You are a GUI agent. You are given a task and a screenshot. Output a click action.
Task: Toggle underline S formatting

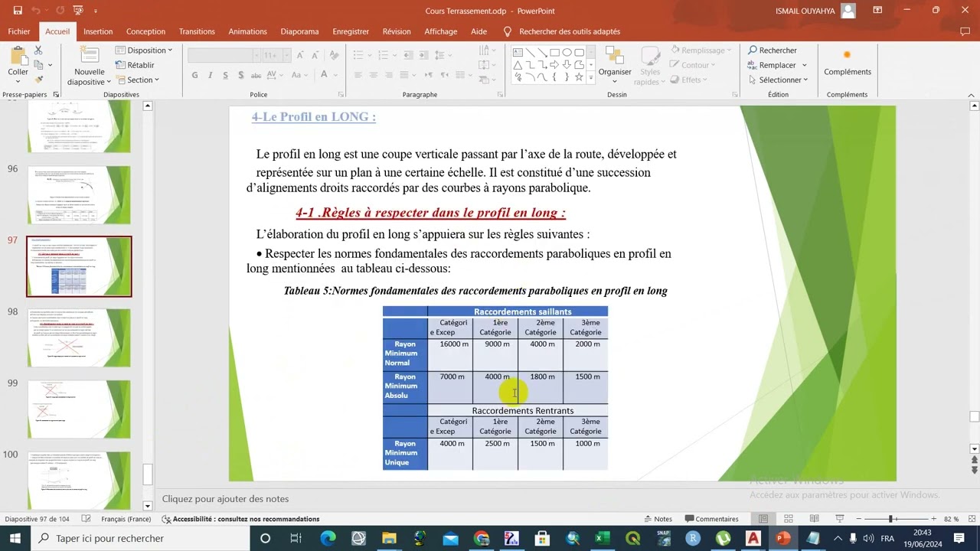225,75
